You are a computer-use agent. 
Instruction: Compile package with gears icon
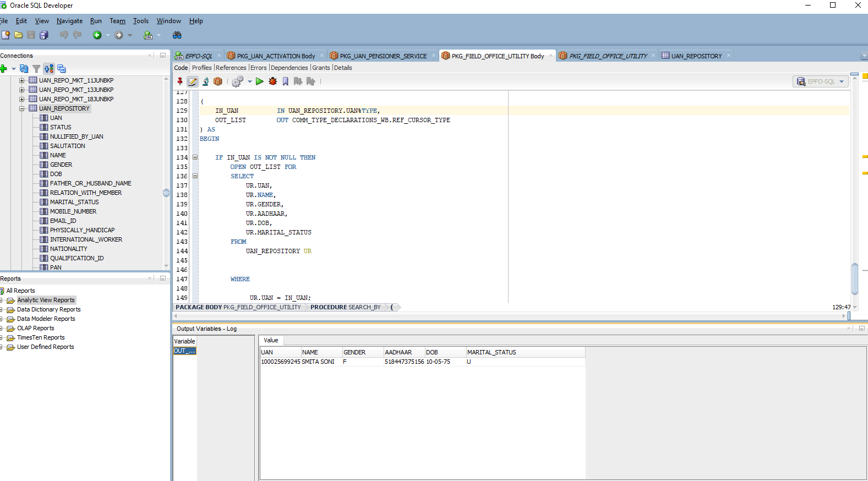click(x=237, y=81)
